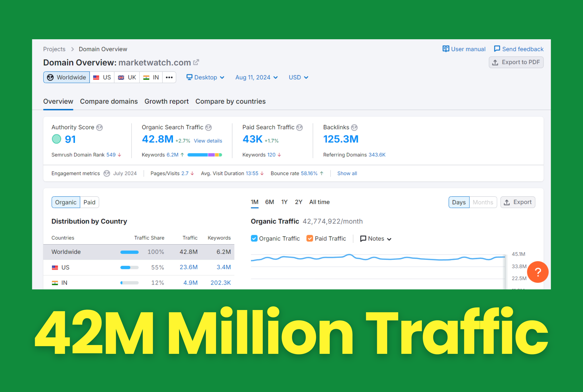583x392 pixels.
Task: Toggle to Paid distribution view
Action: [89, 202]
